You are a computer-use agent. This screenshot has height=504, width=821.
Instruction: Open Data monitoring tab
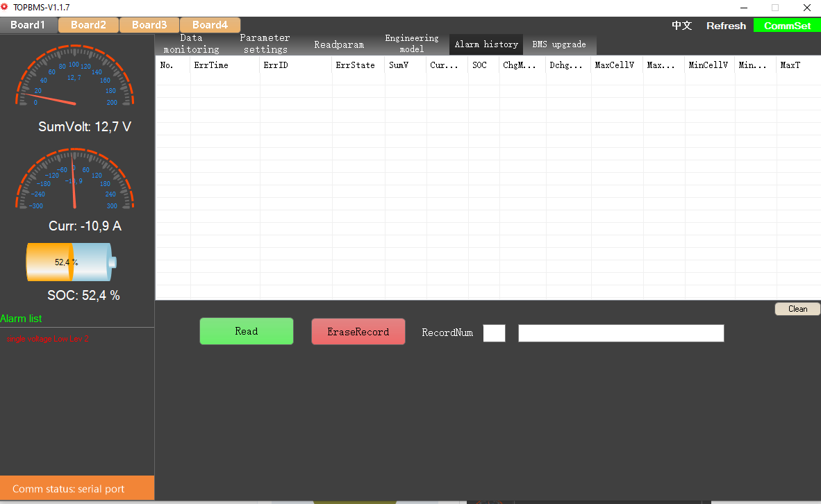tap(191, 44)
